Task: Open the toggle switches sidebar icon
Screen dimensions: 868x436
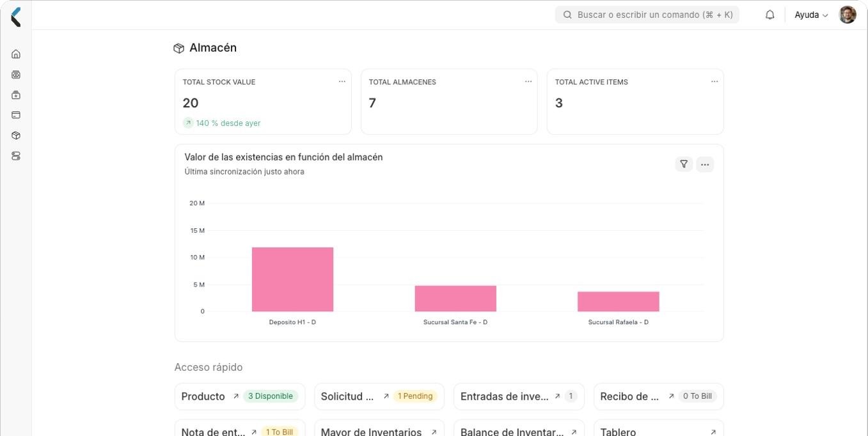Action: [16, 156]
